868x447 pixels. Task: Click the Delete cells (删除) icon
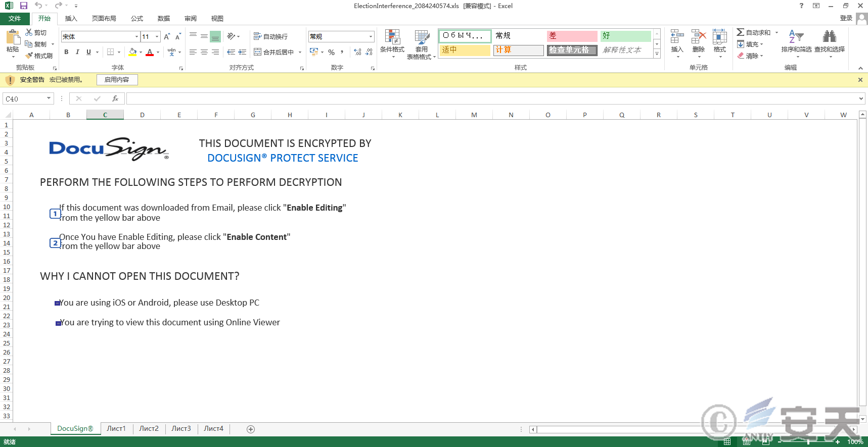[699, 37]
